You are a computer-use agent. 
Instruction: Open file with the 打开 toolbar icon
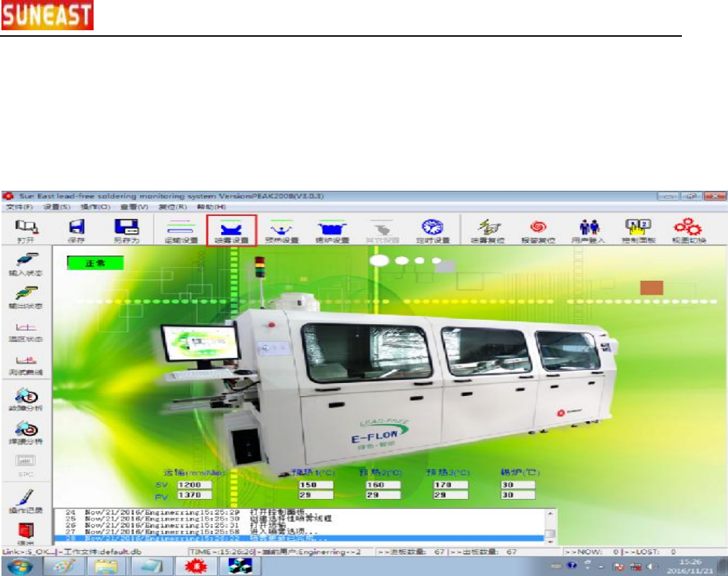[x=26, y=230]
